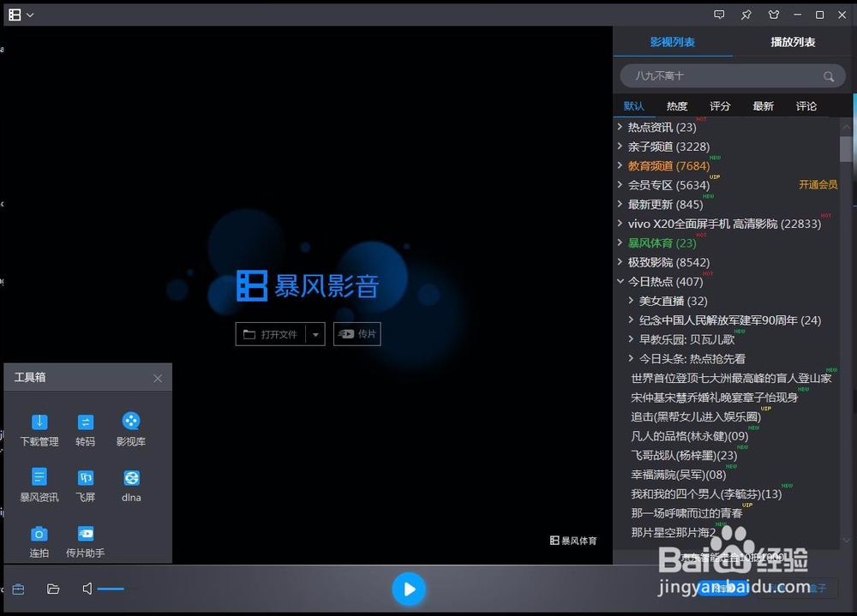Screen dimensions: 857x616
Task: Open the 传片助手 transfer assistant
Action: 85,541
